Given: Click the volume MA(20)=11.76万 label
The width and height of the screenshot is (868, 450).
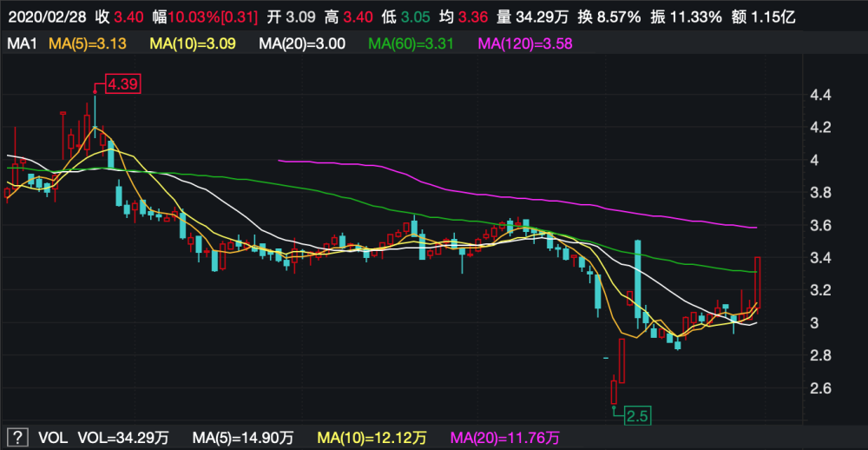Looking at the screenshot, I should [505, 437].
